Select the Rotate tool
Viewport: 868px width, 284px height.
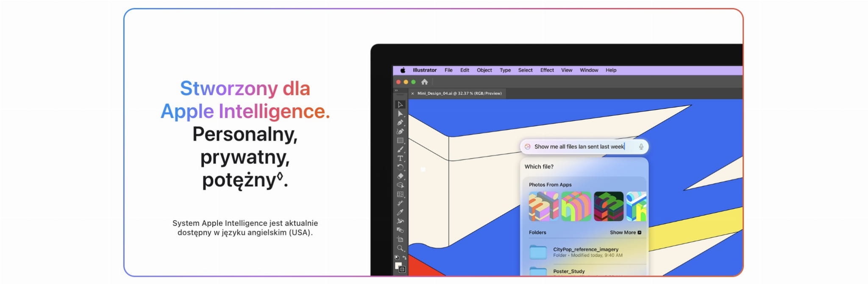tap(400, 167)
